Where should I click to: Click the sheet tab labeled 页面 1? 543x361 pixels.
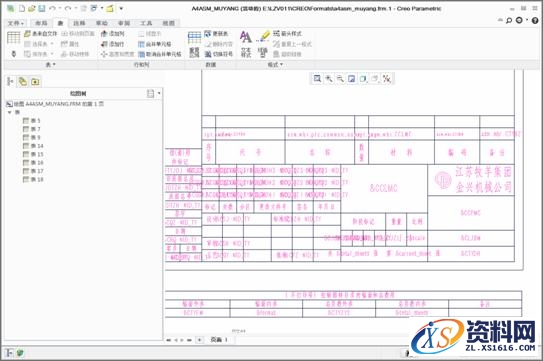pyautogui.click(x=219, y=340)
